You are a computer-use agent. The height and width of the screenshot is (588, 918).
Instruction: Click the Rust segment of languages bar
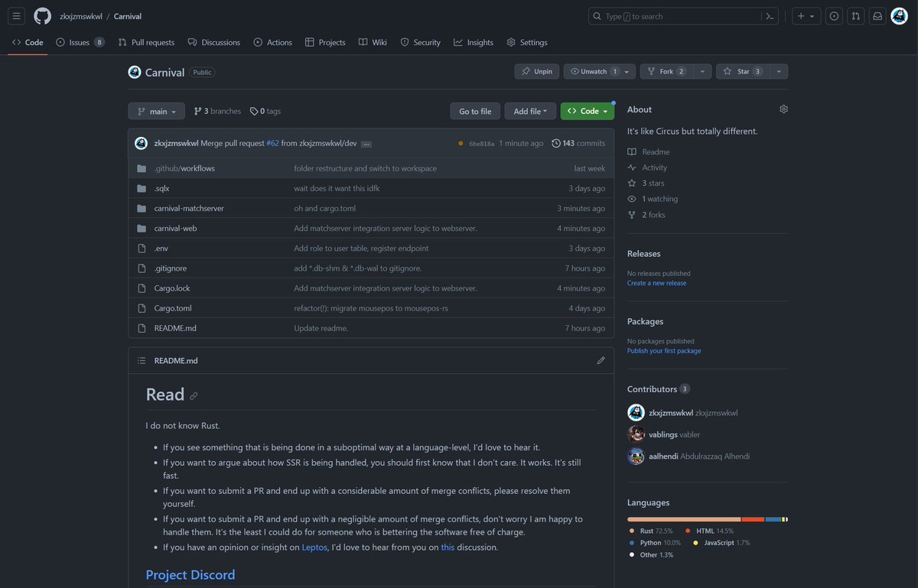(x=684, y=519)
